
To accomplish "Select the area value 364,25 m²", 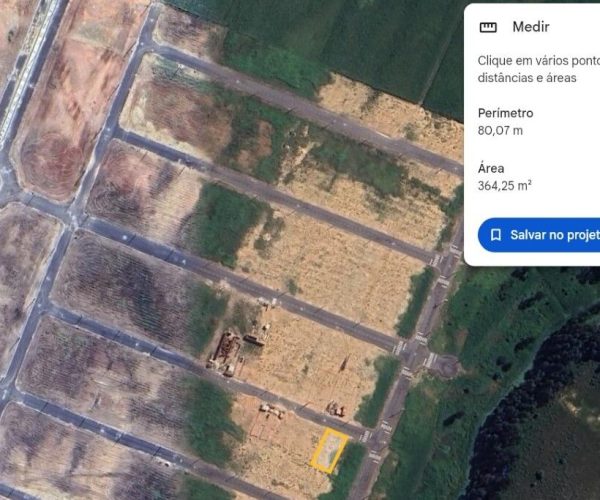I will pyautogui.click(x=505, y=185).
